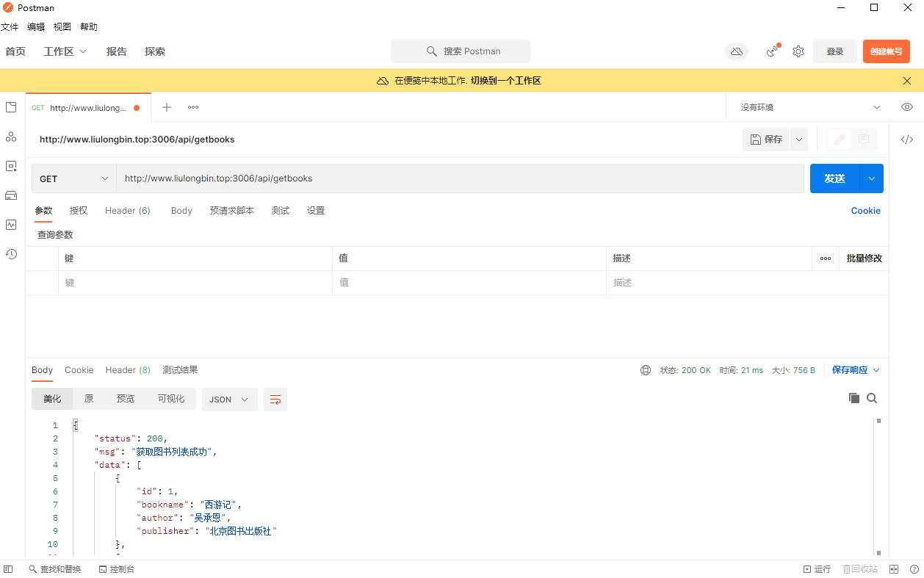Search the response with magnifier icon
The image size is (924, 578).
coord(872,398)
